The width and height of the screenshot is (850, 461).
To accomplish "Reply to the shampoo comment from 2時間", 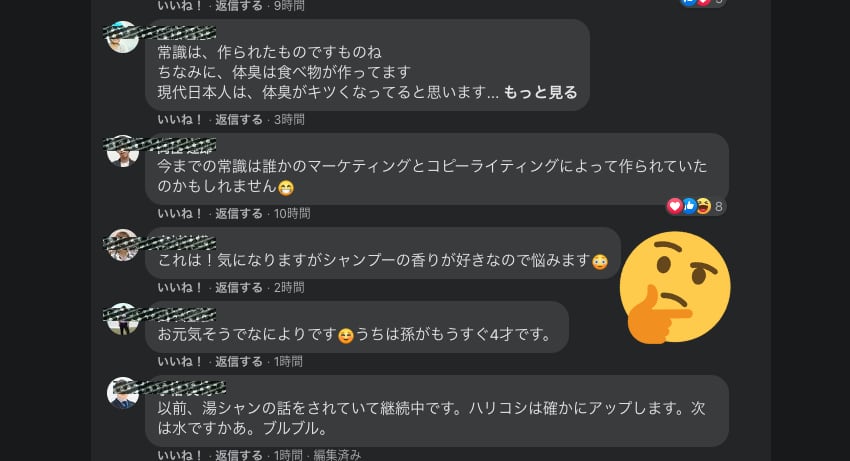I will point(239,287).
